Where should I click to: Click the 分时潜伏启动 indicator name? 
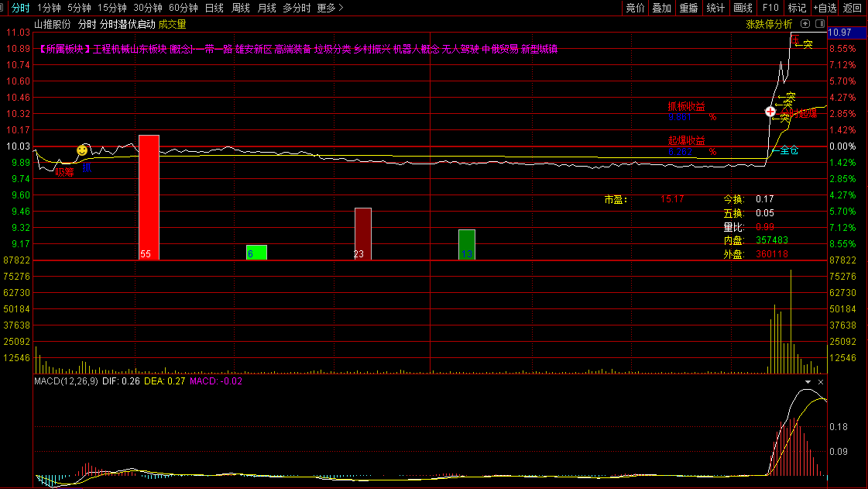pyautogui.click(x=127, y=24)
